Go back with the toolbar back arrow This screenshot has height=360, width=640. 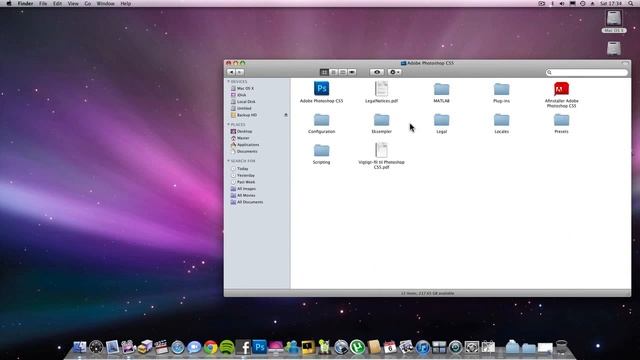click(231, 72)
